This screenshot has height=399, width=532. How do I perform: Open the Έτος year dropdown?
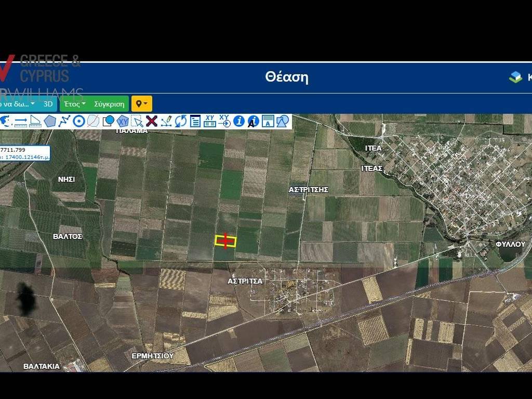[x=73, y=104]
